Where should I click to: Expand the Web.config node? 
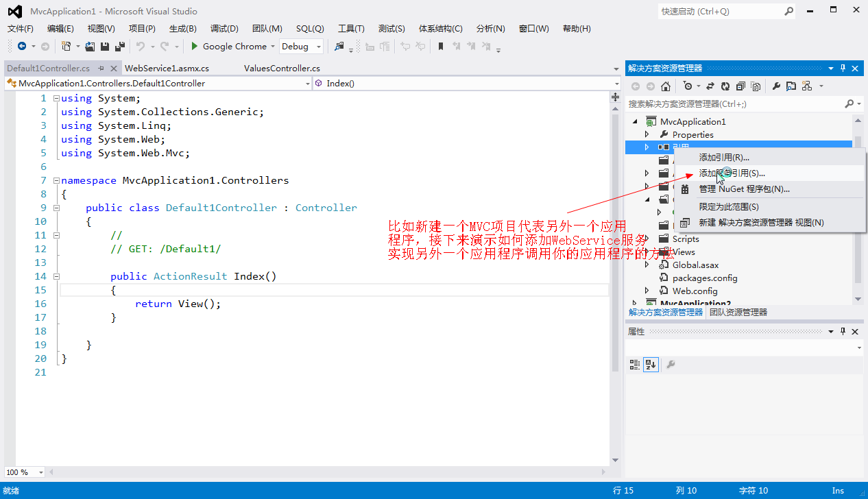[647, 291]
